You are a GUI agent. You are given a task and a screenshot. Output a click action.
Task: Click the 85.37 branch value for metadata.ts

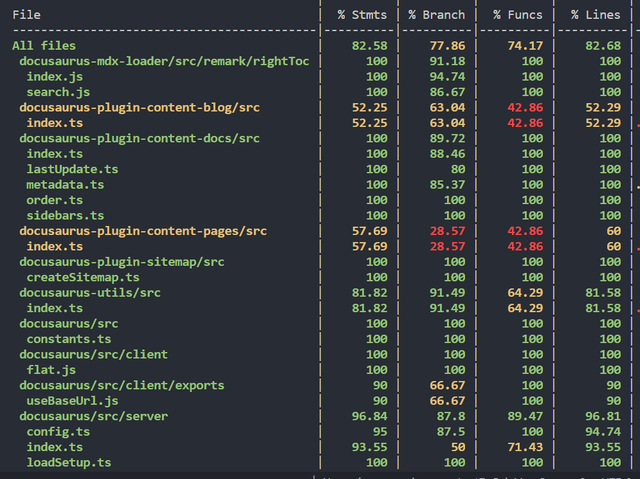tap(447, 185)
